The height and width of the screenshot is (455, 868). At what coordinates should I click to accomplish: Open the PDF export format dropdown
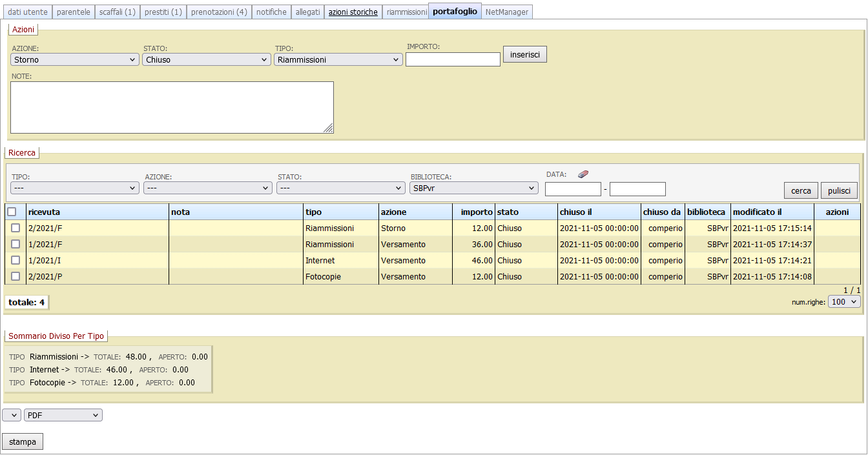coord(63,415)
